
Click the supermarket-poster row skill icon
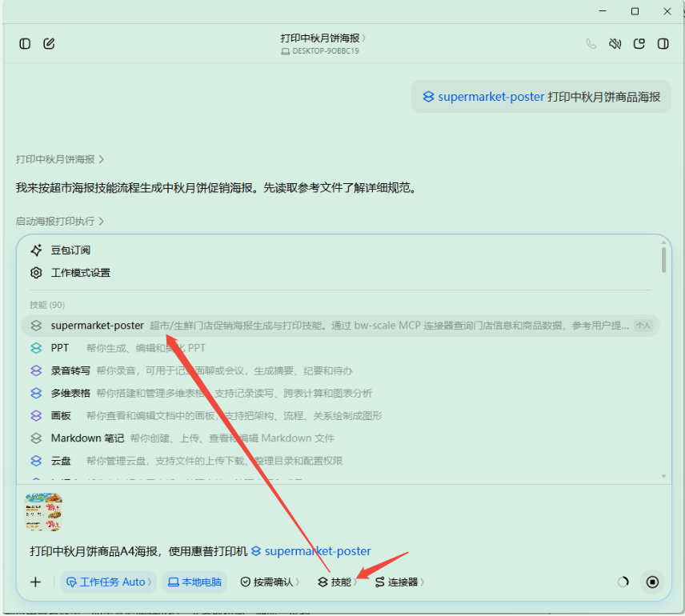point(36,326)
